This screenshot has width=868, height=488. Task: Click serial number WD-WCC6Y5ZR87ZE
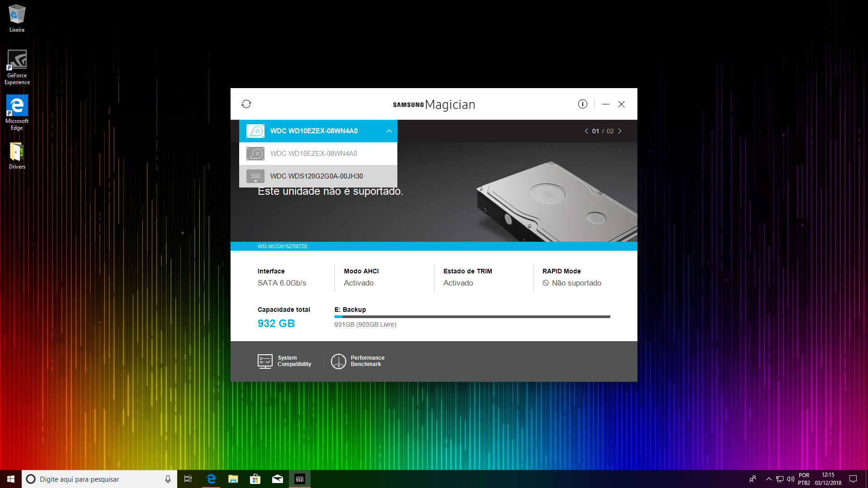pyautogui.click(x=283, y=246)
